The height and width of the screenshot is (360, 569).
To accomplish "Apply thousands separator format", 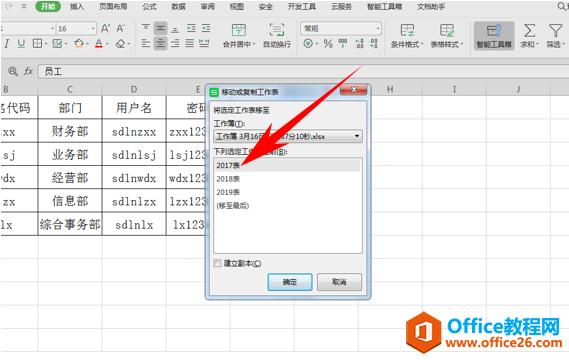I will 343,44.
